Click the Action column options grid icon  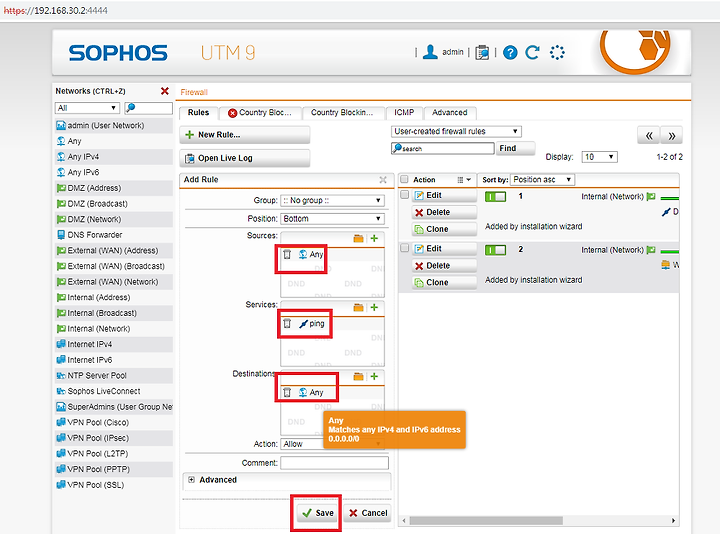pyautogui.click(x=460, y=180)
